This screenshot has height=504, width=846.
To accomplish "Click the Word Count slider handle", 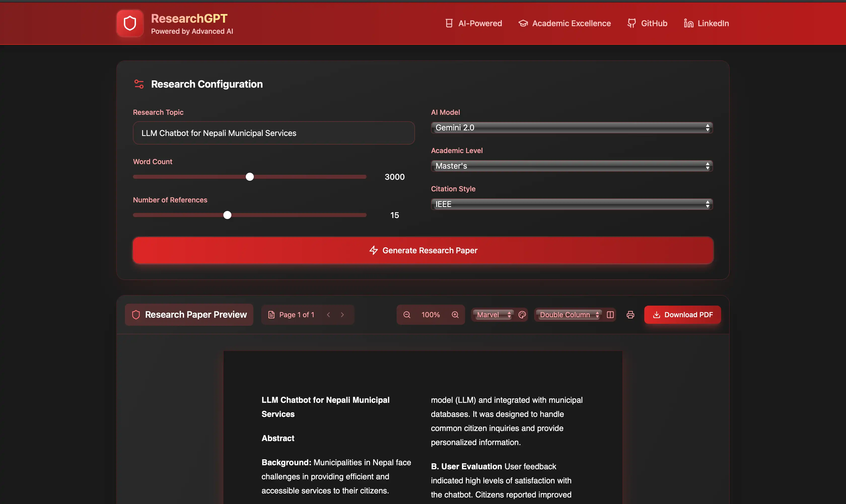I will pos(250,177).
